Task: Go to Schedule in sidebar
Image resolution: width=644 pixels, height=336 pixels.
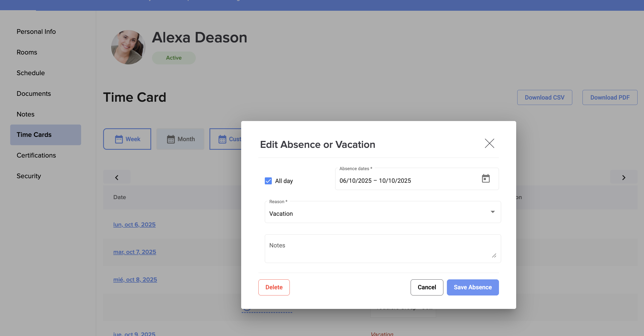Action: 31,73
